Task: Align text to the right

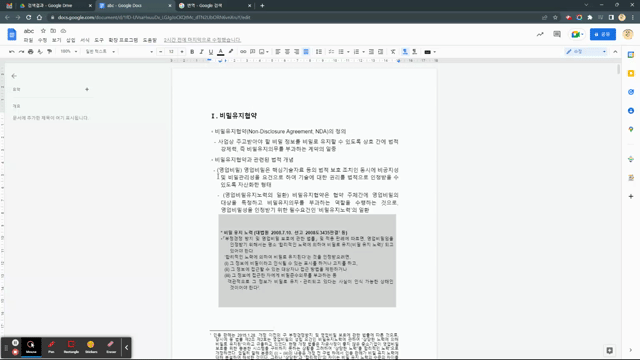Action: (297, 52)
